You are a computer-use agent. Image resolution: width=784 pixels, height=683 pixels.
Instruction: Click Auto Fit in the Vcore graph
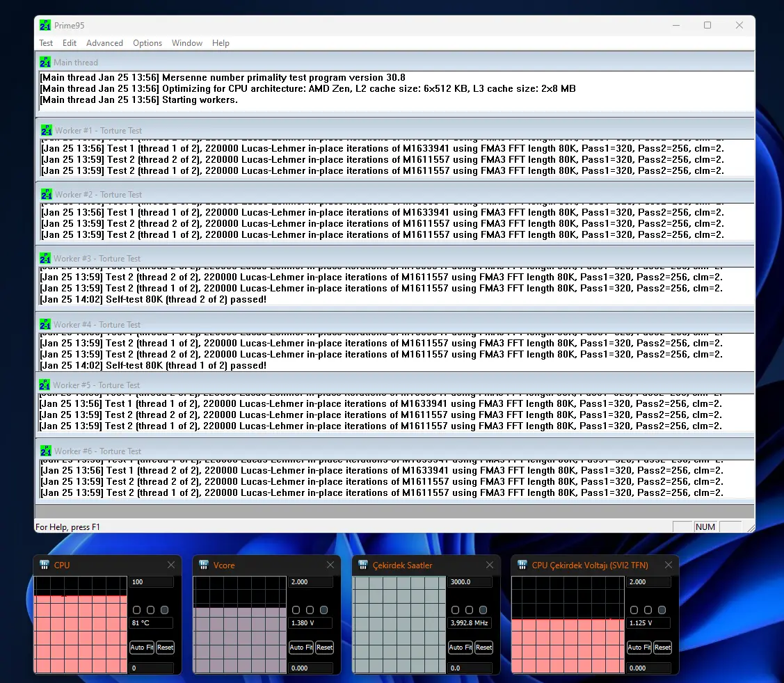point(301,647)
